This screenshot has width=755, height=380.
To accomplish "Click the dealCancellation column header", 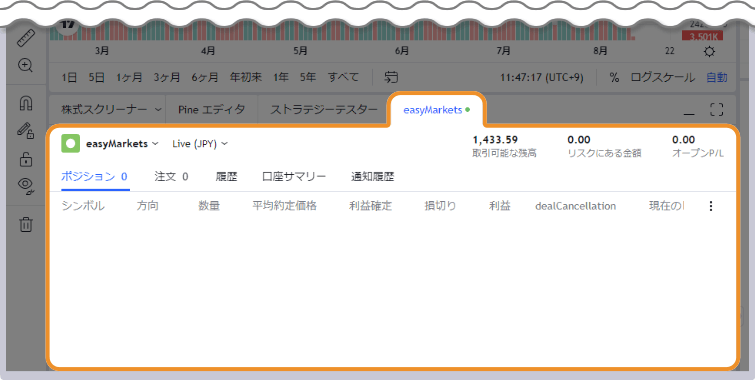I will (x=575, y=206).
